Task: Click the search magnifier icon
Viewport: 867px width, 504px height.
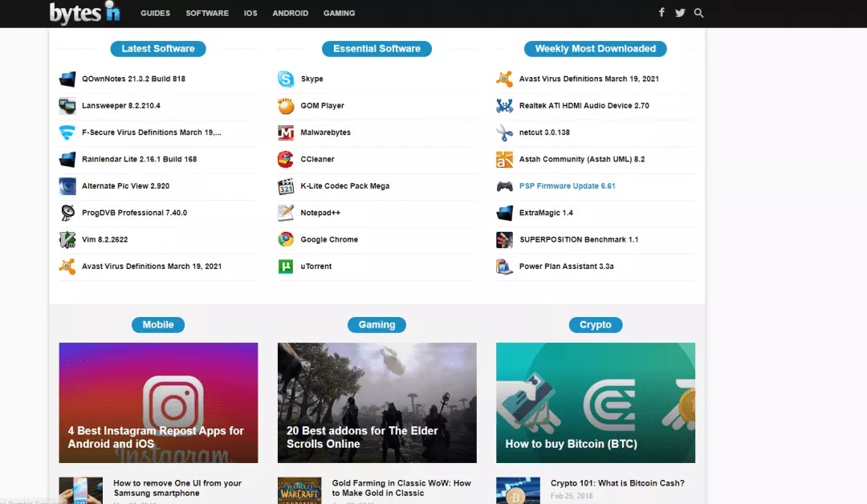Action: click(x=699, y=13)
